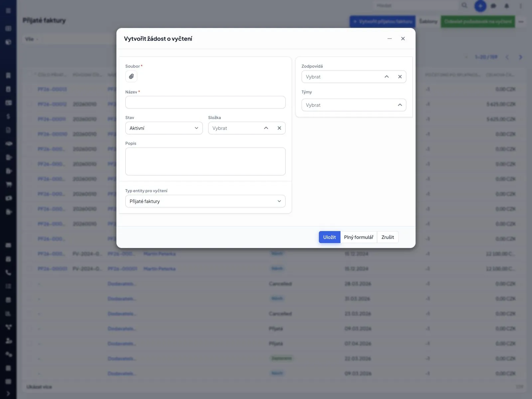Open the hamburger menu at the sidebar top
The width and height of the screenshot is (532, 399).
8,11
